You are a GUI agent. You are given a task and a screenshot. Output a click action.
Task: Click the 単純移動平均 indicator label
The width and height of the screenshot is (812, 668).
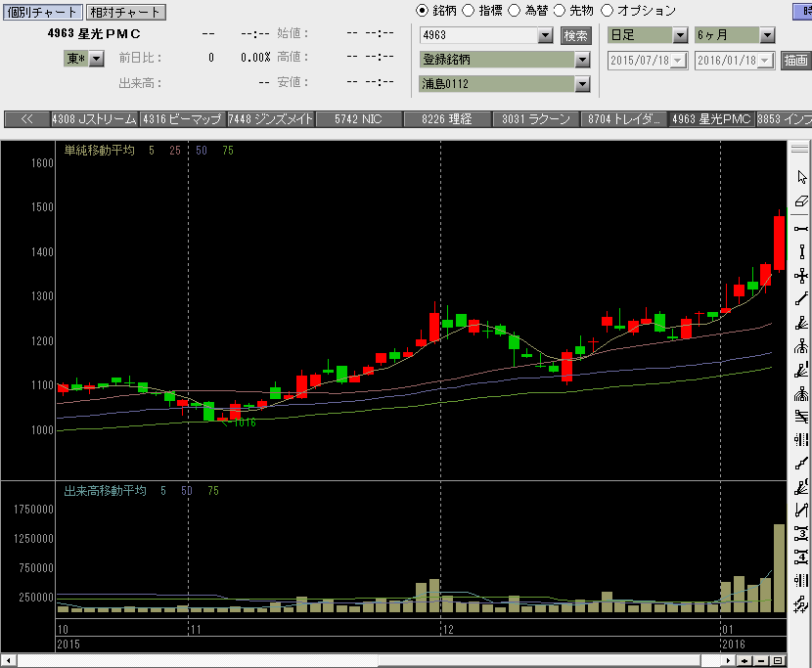[100, 151]
